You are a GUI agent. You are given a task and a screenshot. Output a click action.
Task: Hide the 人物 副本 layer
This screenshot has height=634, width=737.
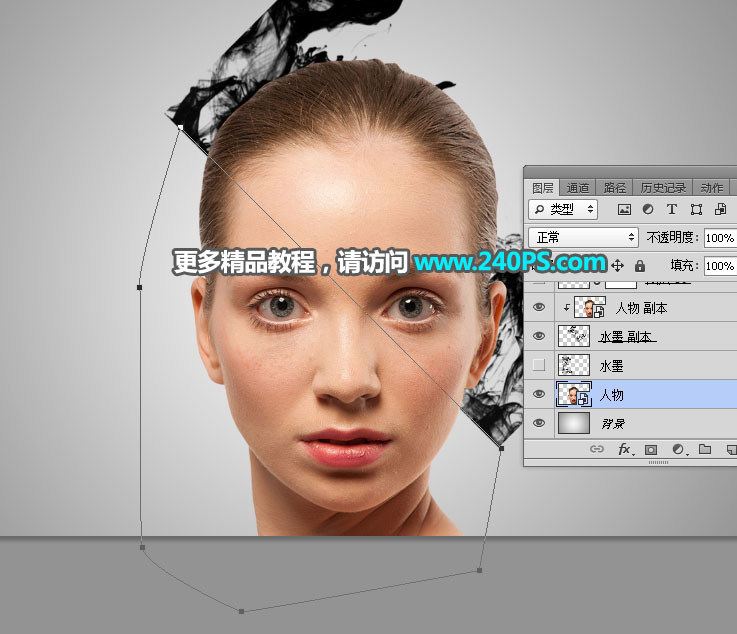(540, 308)
